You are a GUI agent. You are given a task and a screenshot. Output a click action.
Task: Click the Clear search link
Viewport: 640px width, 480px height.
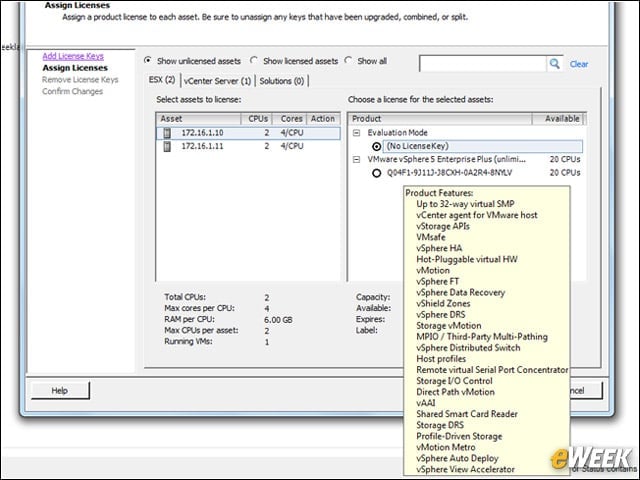click(x=579, y=64)
